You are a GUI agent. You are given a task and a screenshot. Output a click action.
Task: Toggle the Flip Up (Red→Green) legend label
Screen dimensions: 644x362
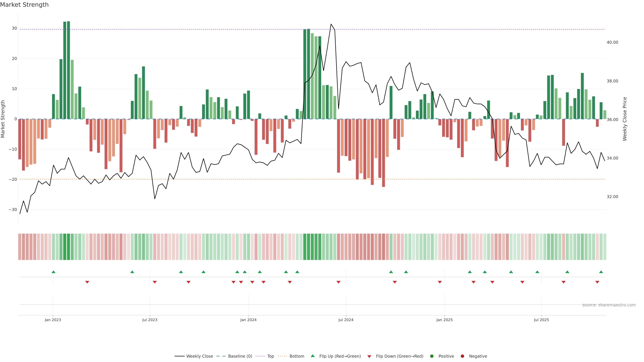[340, 356]
